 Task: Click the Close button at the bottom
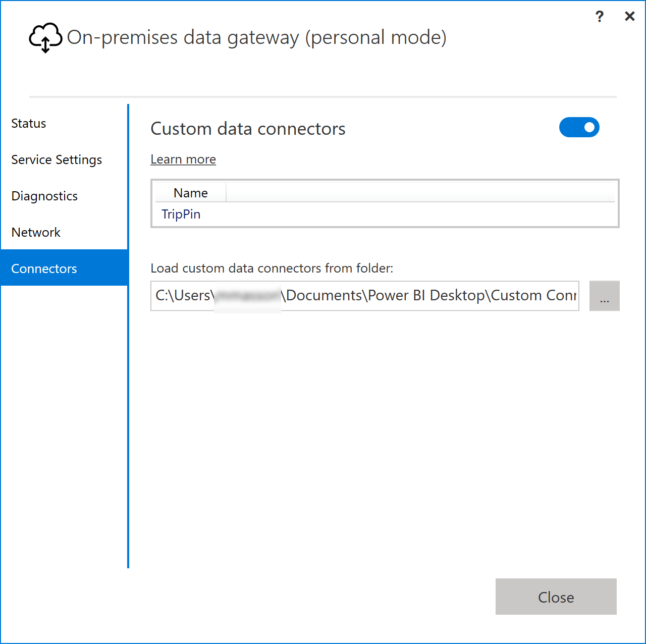(556, 597)
